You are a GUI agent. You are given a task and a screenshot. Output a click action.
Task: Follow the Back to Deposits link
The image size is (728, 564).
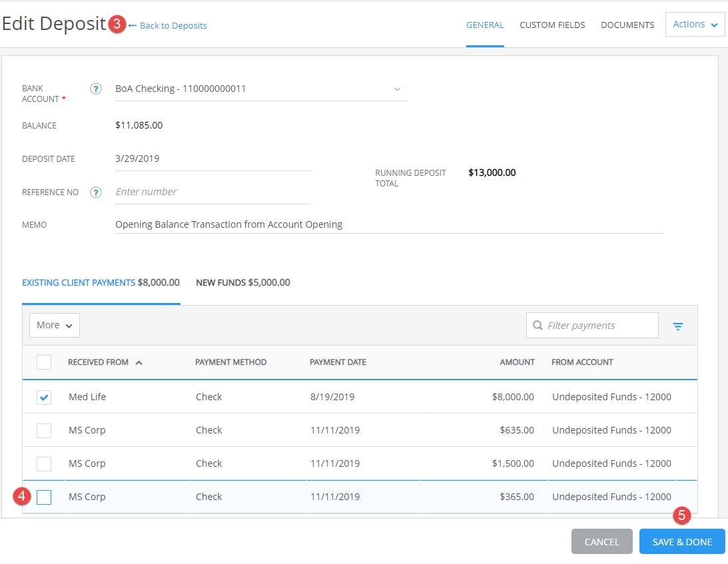click(x=173, y=25)
